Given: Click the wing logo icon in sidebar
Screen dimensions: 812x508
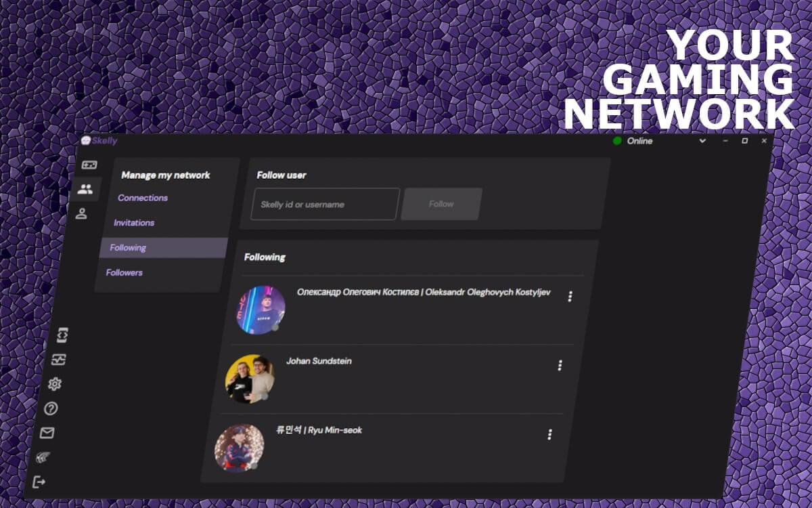Looking at the screenshot, I should point(43,457).
